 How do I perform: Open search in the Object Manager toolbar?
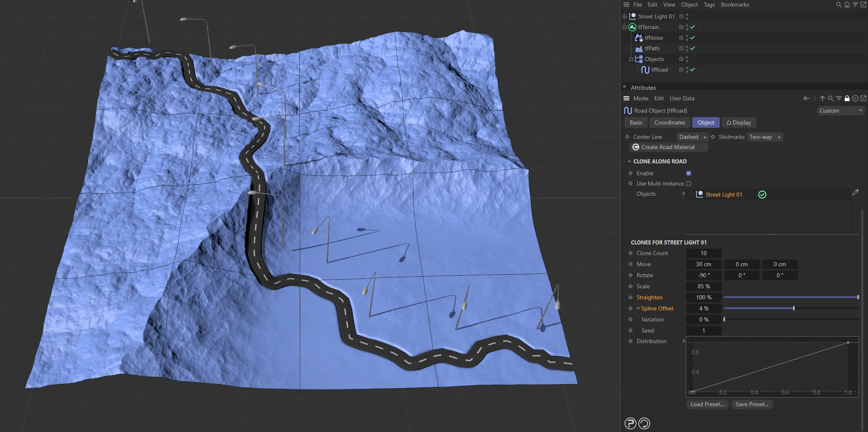coord(838,5)
